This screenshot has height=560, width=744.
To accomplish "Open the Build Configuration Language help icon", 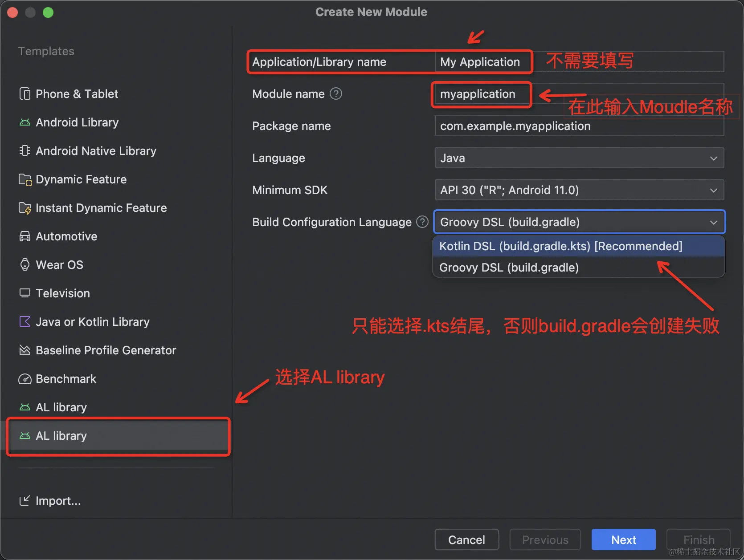I will coord(422,222).
